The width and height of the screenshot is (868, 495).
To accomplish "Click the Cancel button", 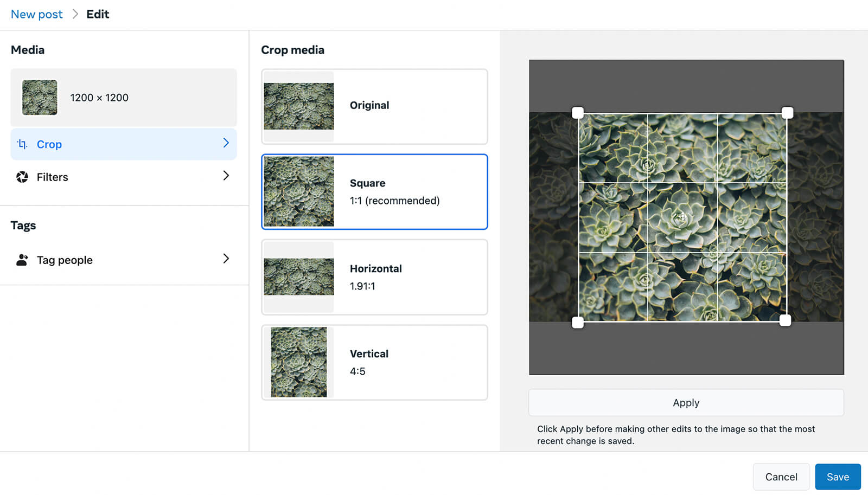I will tap(781, 477).
